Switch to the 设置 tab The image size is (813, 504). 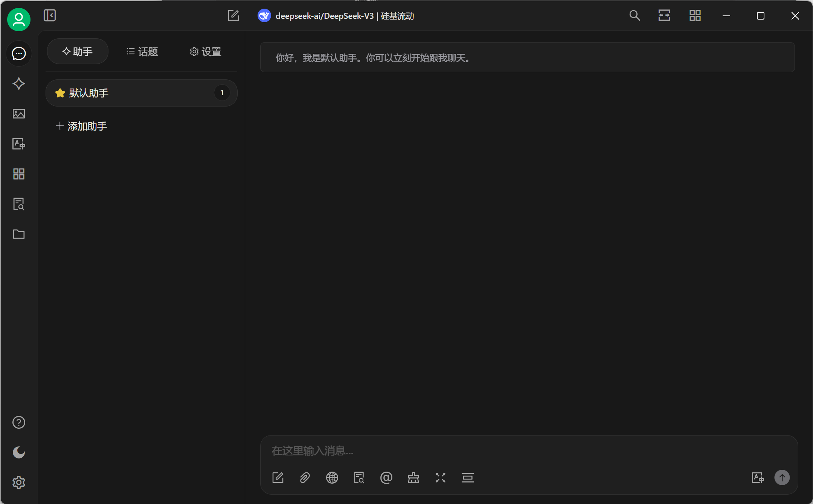[x=205, y=52]
